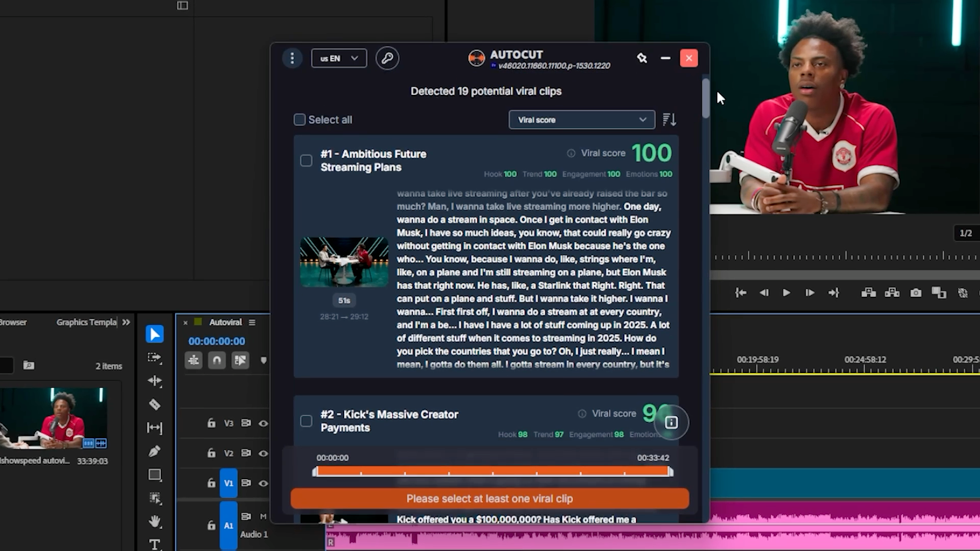Go to In point in Program Monitor
The height and width of the screenshot is (551, 980).
(741, 293)
